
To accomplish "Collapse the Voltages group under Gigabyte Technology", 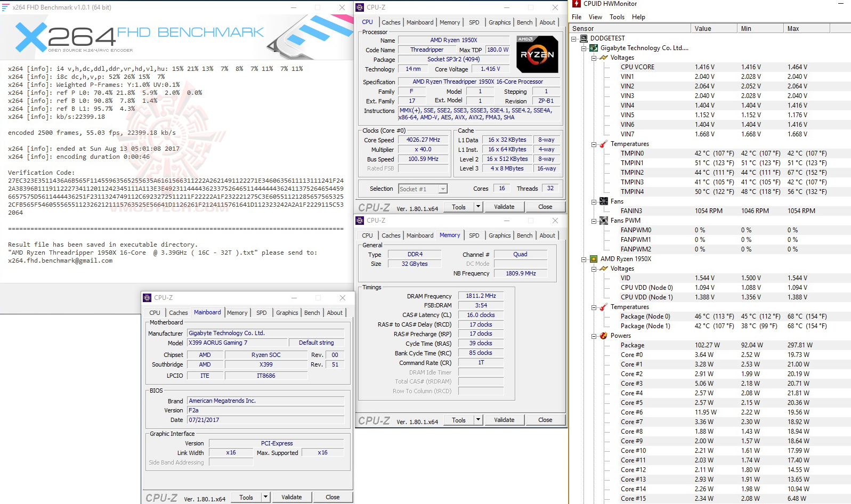I will point(594,58).
